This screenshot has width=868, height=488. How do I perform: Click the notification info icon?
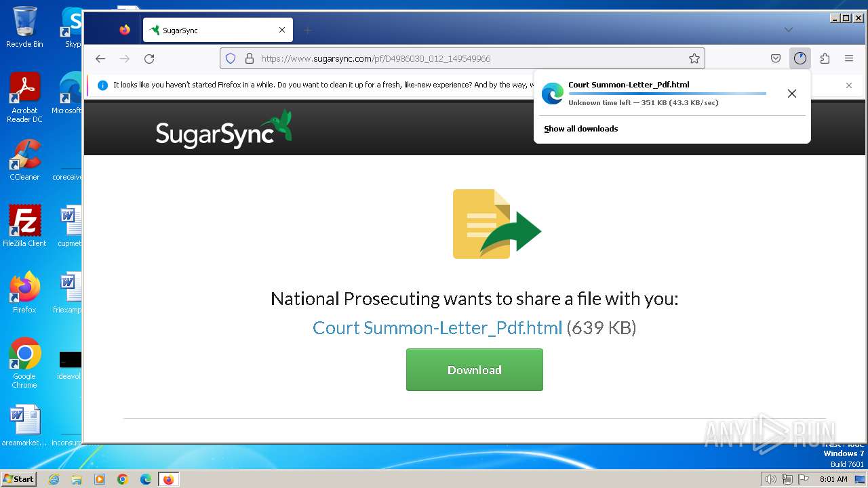[x=103, y=85]
